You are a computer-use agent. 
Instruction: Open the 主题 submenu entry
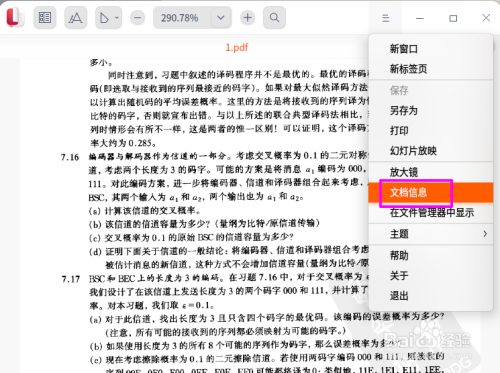(431, 234)
